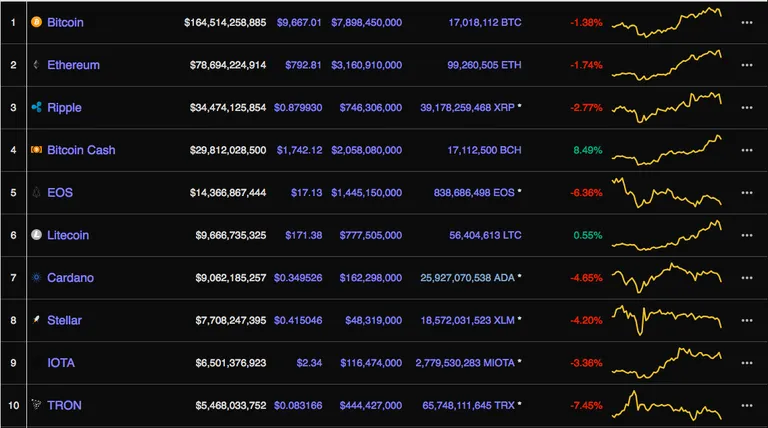
Task: Open the IOTA coin name link
Action: coord(61,363)
